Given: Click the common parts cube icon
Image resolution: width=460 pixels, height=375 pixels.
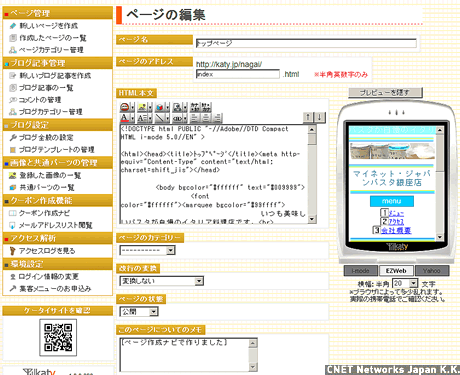Looking at the screenshot, I should click(x=160, y=107).
